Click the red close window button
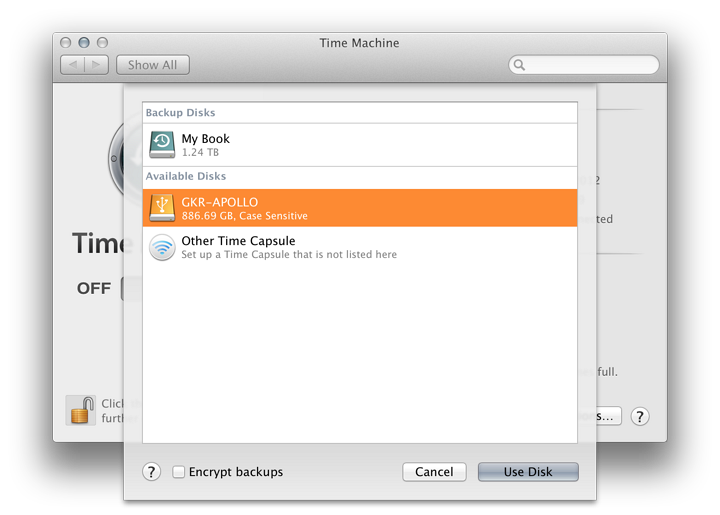 [x=66, y=43]
